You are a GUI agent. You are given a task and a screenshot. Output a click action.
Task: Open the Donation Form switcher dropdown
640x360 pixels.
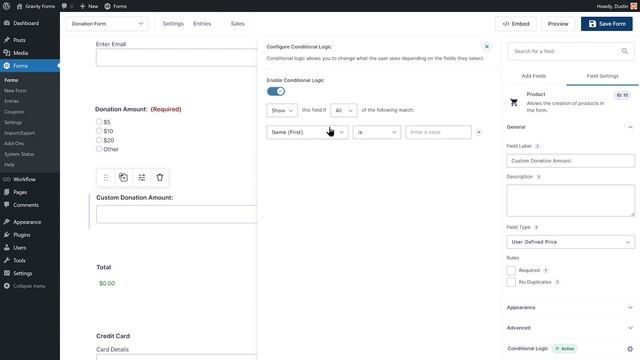tap(107, 24)
